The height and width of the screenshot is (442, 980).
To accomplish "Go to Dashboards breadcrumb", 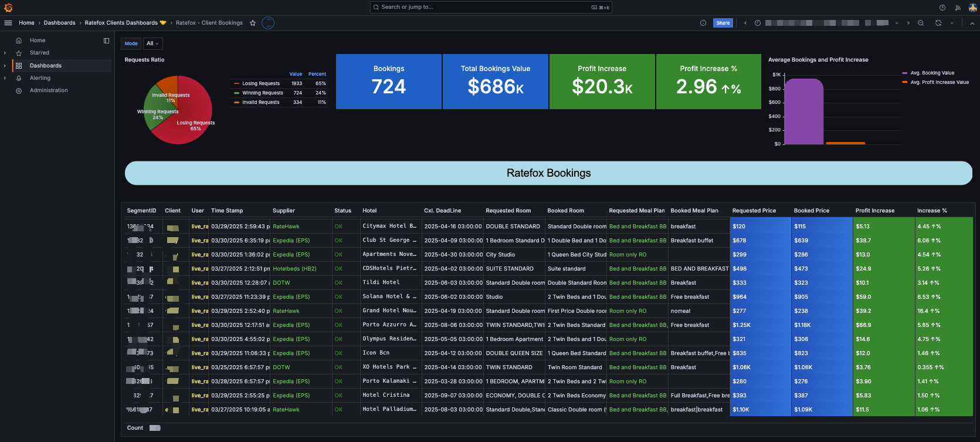I will 59,23.
